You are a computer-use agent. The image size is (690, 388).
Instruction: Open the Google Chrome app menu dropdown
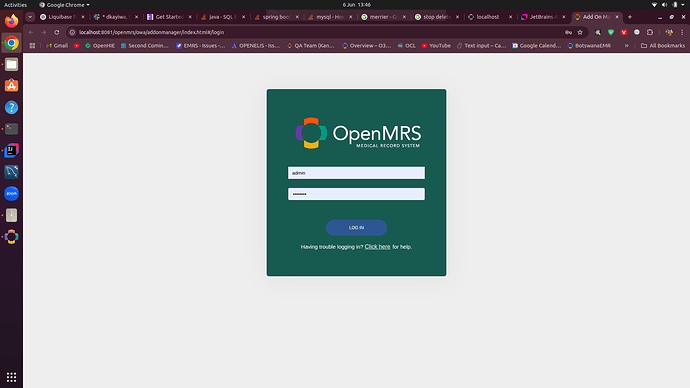click(64, 5)
